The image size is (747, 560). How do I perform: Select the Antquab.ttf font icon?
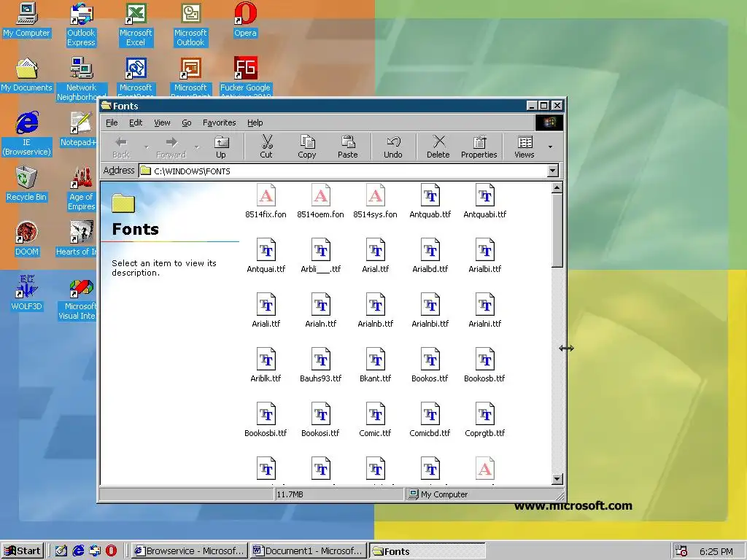click(430, 195)
